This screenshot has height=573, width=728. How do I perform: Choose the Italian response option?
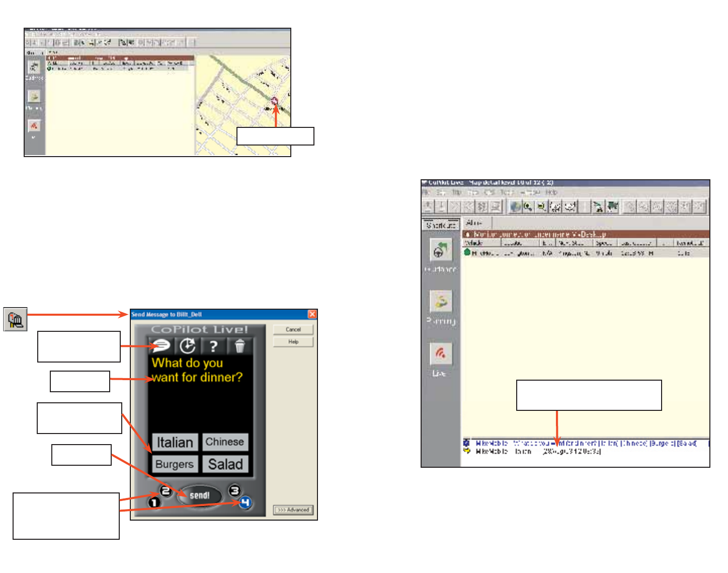point(175,442)
